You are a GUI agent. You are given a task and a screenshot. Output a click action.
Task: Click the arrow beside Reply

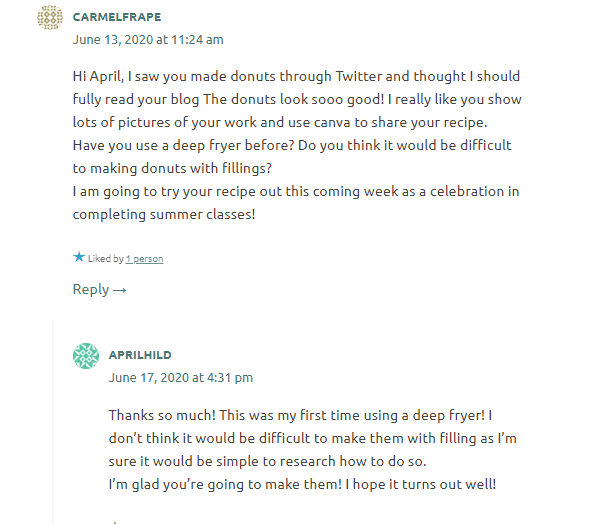[x=119, y=290]
